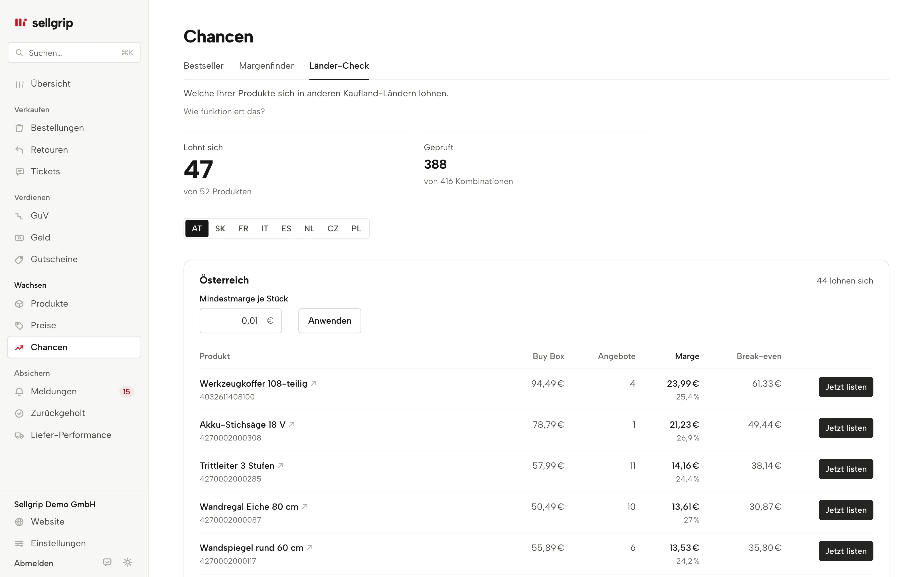Open the feedback chat bubble icon
This screenshot has height=577, width=924.
(x=107, y=562)
